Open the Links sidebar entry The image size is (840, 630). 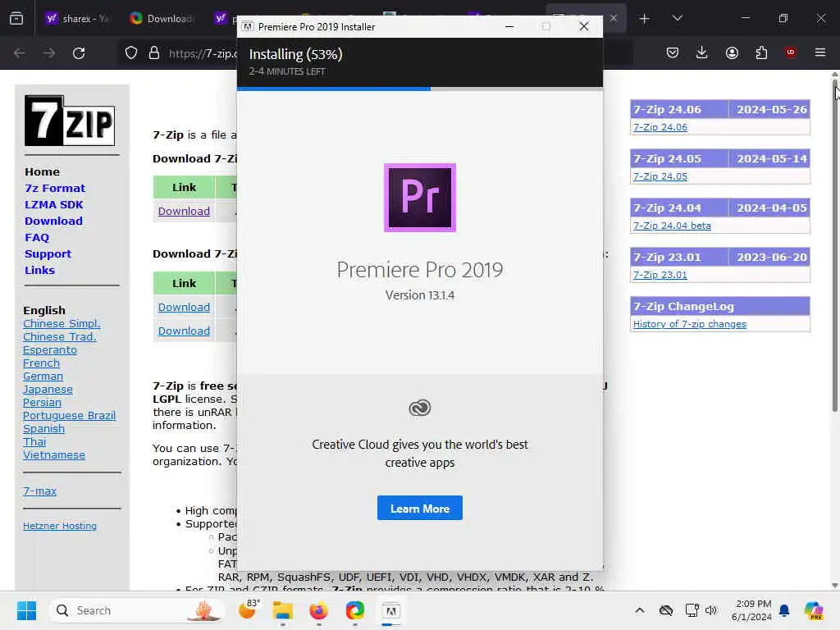tap(39, 271)
